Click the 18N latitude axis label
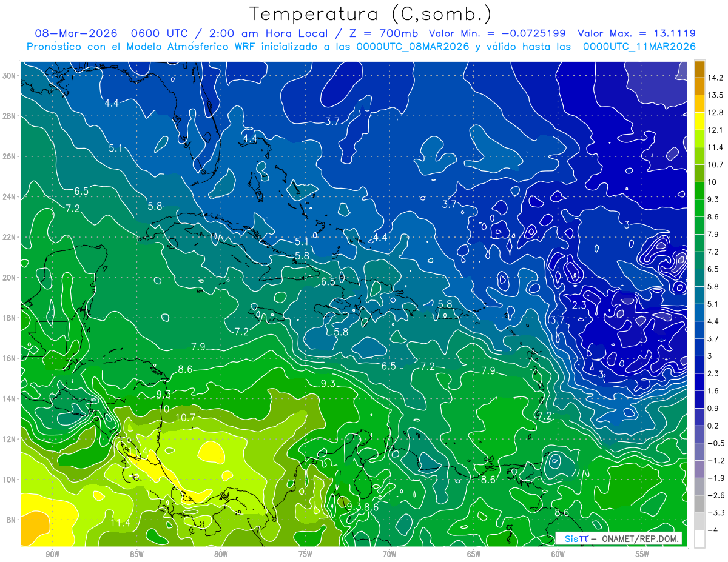 click(x=9, y=318)
